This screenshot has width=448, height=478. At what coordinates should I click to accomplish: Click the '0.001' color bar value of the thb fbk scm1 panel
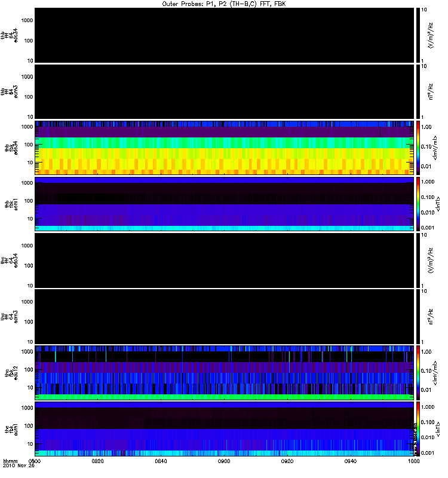tap(428, 228)
